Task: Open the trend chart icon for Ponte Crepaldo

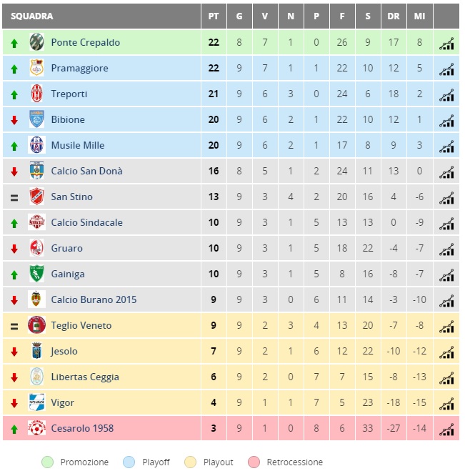Action: click(x=446, y=44)
